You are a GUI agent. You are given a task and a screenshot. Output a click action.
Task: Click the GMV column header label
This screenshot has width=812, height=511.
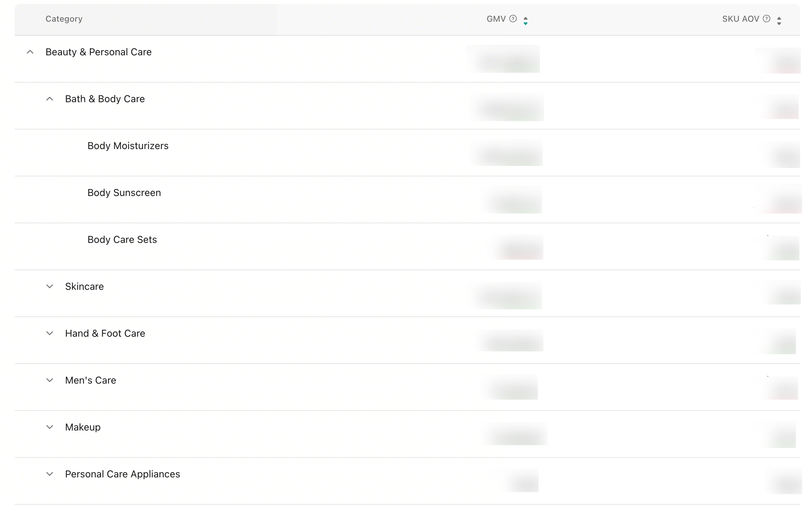click(x=496, y=19)
